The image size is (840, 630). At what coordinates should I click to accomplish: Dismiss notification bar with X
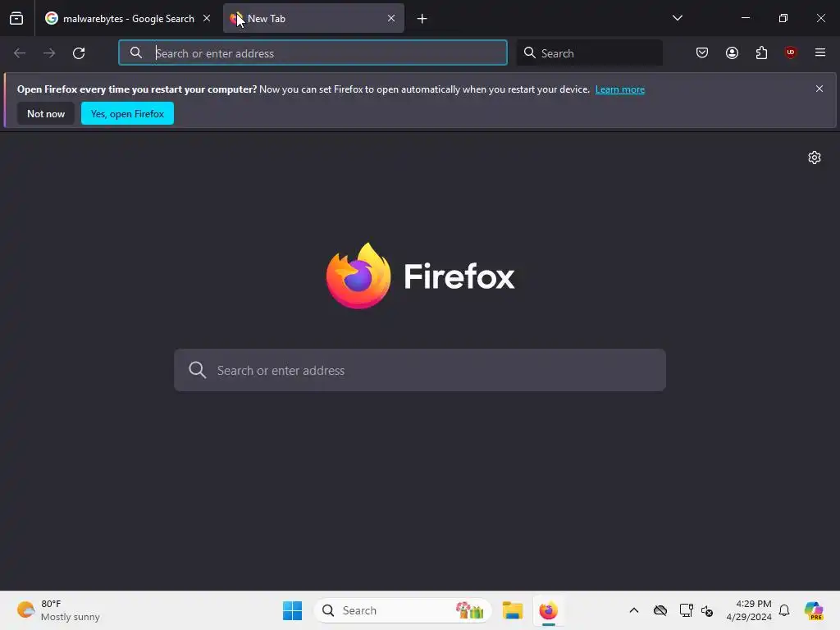(x=819, y=89)
